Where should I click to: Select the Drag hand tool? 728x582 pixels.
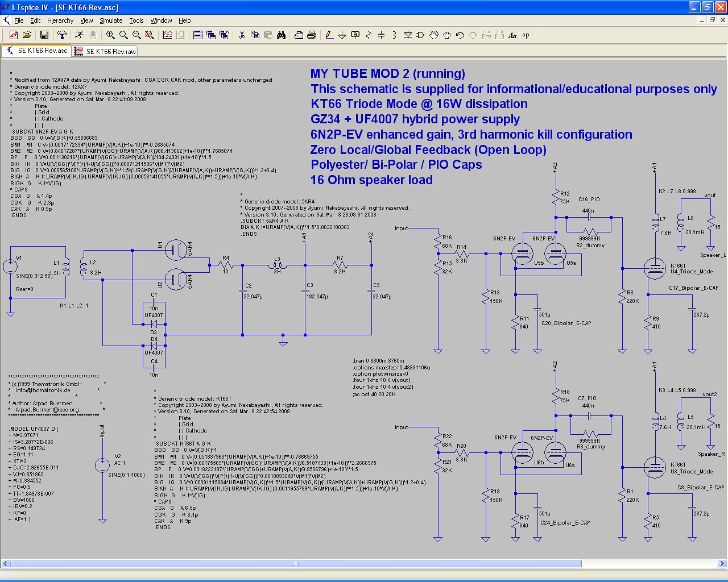[447, 35]
